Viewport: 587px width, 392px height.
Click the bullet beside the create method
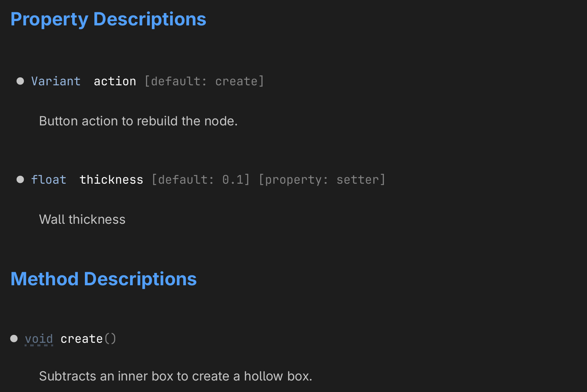coord(14,338)
